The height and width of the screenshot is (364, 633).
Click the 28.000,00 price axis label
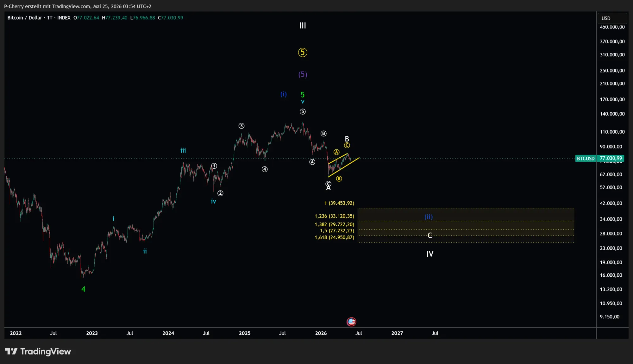pyautogui.click(x=611, y=234)
